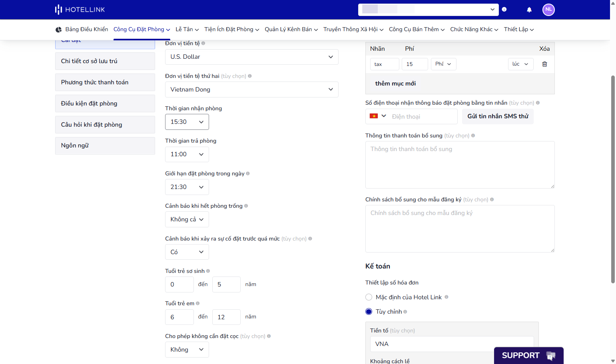Click help icon beside Mặc định của Hotel Link
Image resolution: width=616 pixels, height=364 pixels.
tap(447, 297)
